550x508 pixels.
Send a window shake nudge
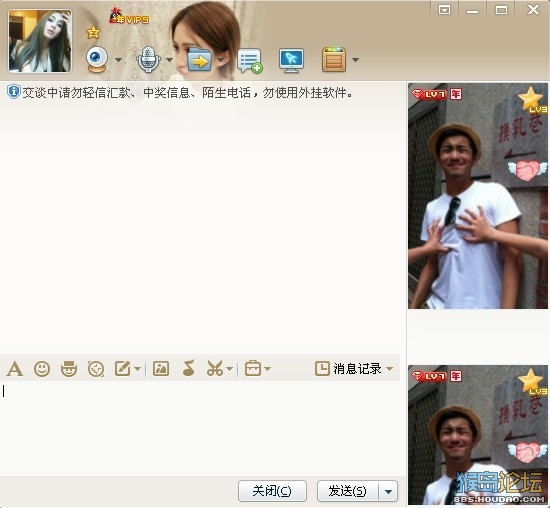pos(96,369)
